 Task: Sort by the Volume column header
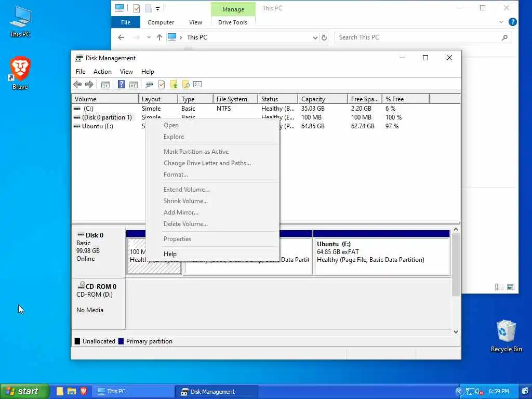click(x=105, y=99)
